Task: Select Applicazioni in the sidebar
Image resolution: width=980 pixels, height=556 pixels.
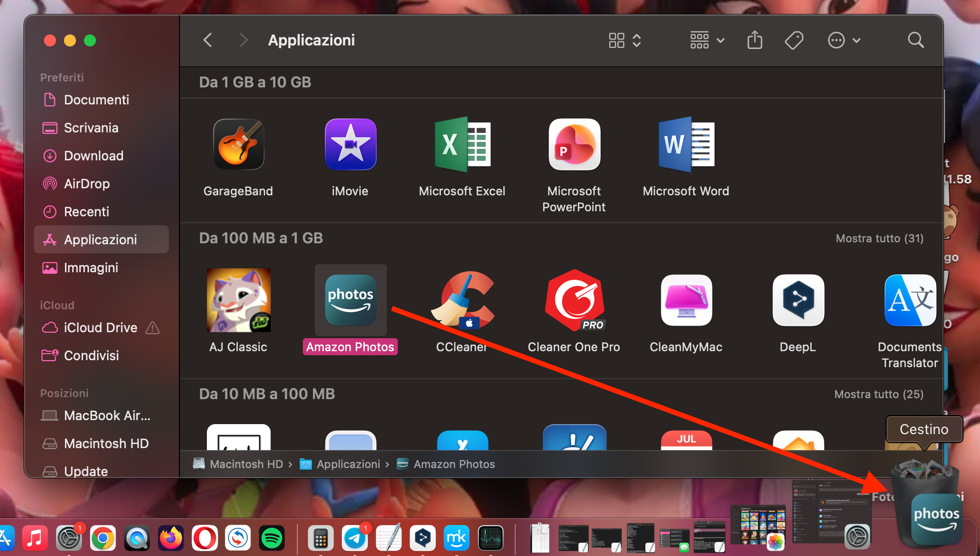Action: tap(101, 240)
